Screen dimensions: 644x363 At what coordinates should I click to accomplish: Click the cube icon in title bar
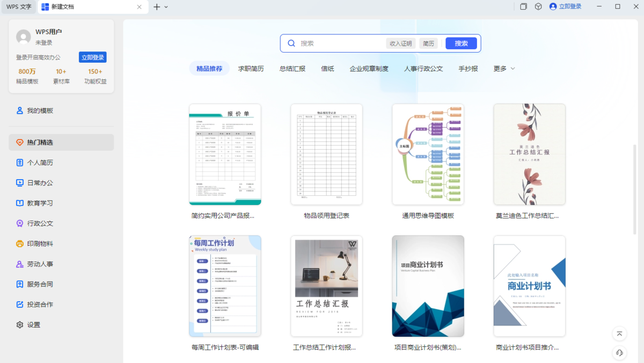538,6
